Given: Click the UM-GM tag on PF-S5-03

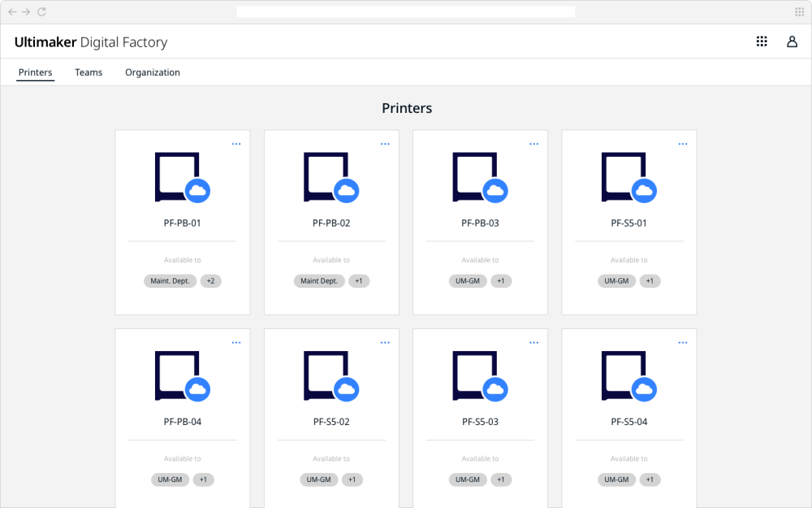Looking at the screenshot, I should [468, 480].
